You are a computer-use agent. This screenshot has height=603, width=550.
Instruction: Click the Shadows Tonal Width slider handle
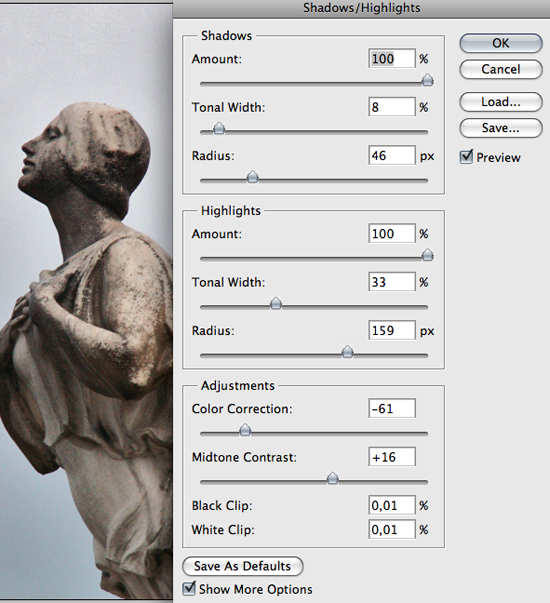219,128
